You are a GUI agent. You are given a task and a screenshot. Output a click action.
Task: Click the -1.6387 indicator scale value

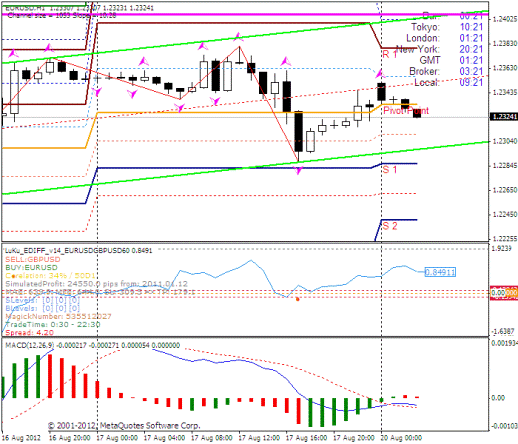[x=503, y=331]
